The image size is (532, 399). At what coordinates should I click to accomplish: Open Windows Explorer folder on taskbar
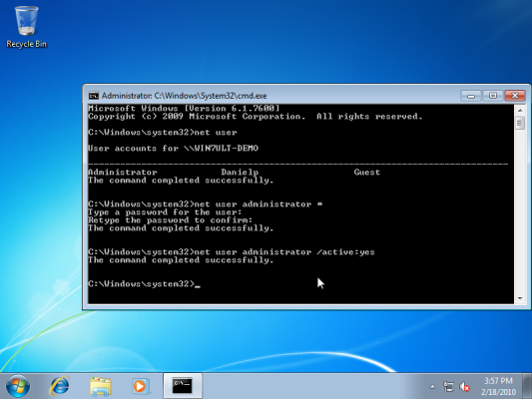point(101,386)
